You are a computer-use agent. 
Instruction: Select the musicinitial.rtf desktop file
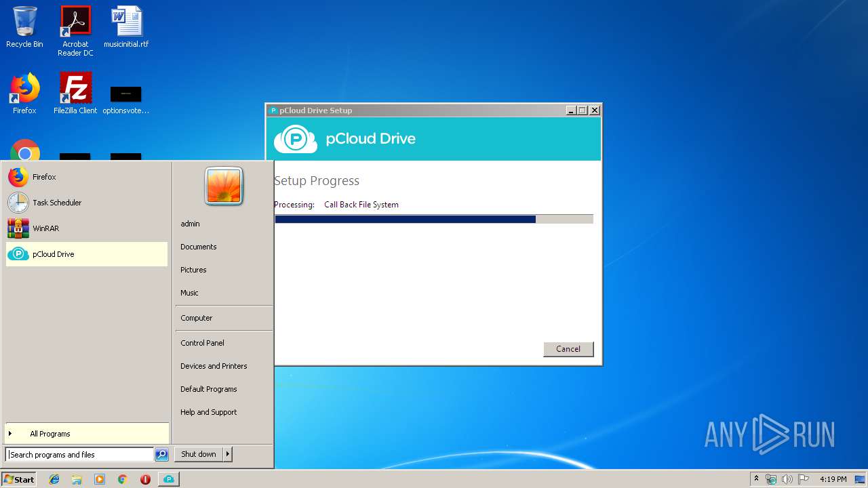126,28
